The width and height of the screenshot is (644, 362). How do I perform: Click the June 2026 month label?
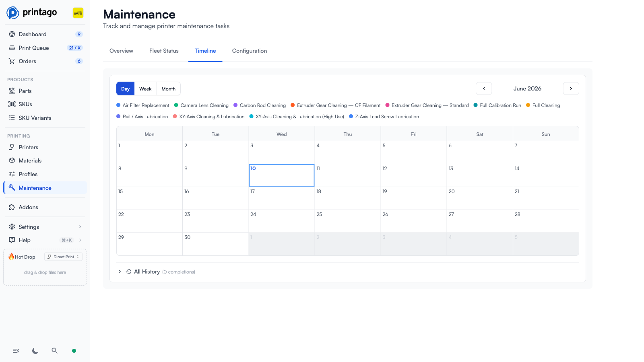pos(527,88)
